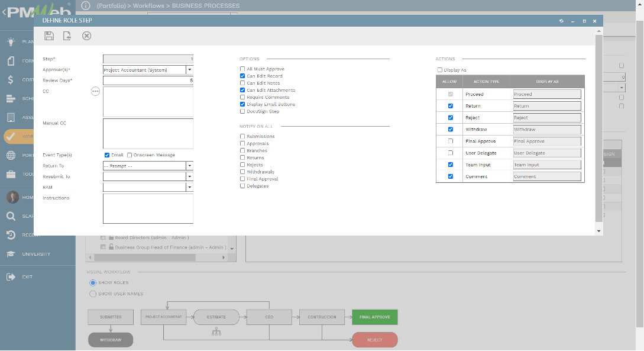Disallow the Reject action checkbox
Viewport: 644px width, 351px height.
(x=451, y=118)
